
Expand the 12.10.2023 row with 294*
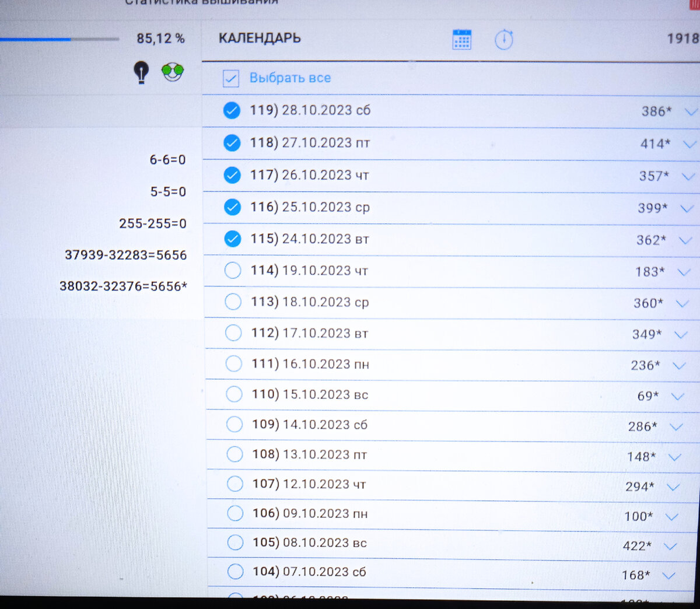pos(673,487)
